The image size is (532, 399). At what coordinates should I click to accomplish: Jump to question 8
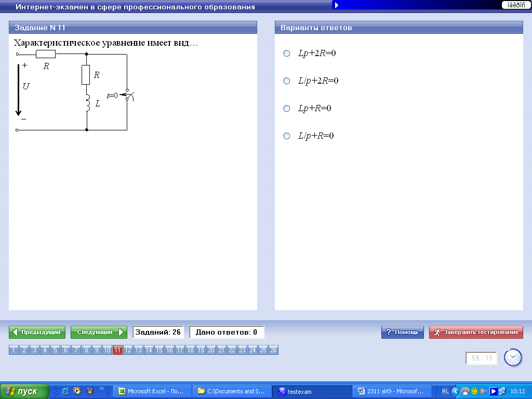pyautogui.click(x=87, y=350)
